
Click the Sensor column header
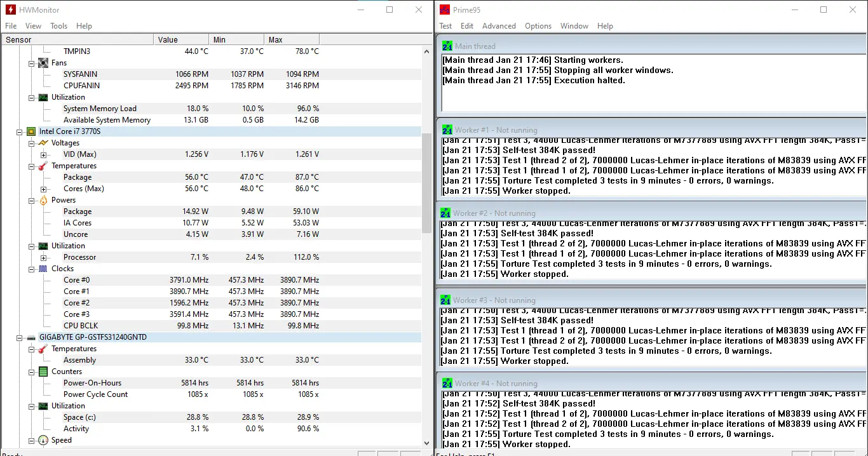point(77,39)
